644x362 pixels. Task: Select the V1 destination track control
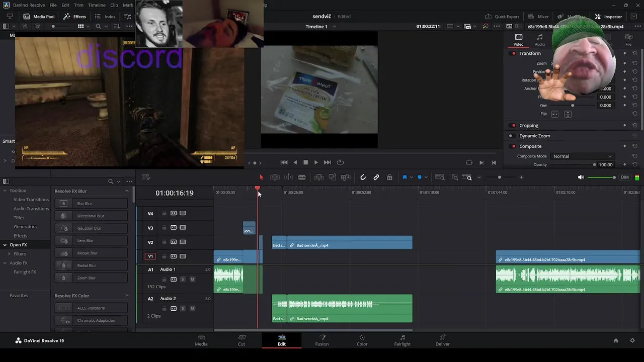click(150, 256)
